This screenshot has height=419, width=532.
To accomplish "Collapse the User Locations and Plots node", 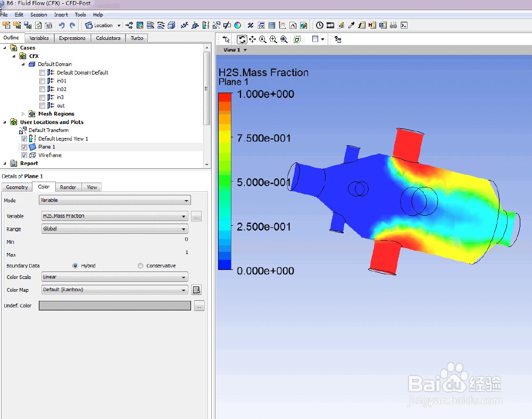I will (5, 122).
